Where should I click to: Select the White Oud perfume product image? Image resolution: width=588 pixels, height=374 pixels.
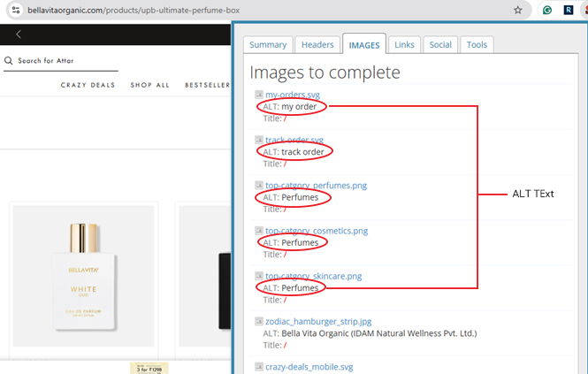click(x=83, y=276)
